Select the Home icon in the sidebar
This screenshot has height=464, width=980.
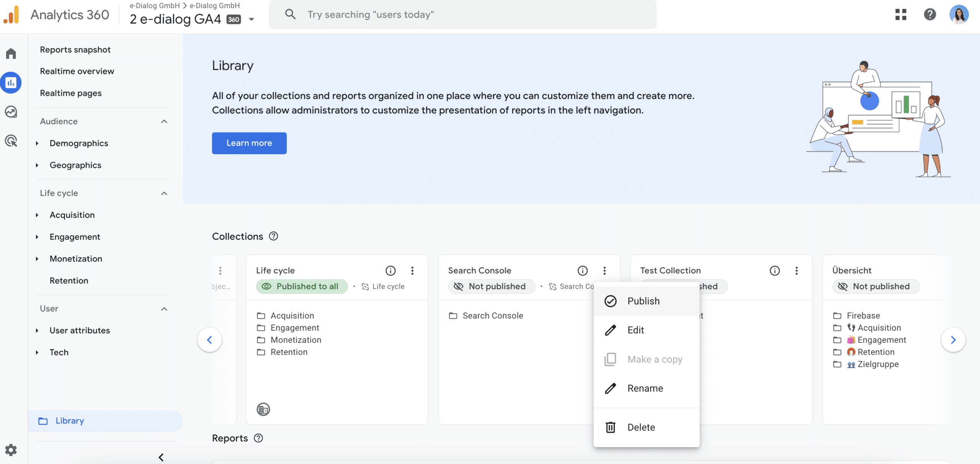pyautogui.click(x=11, y=53)
